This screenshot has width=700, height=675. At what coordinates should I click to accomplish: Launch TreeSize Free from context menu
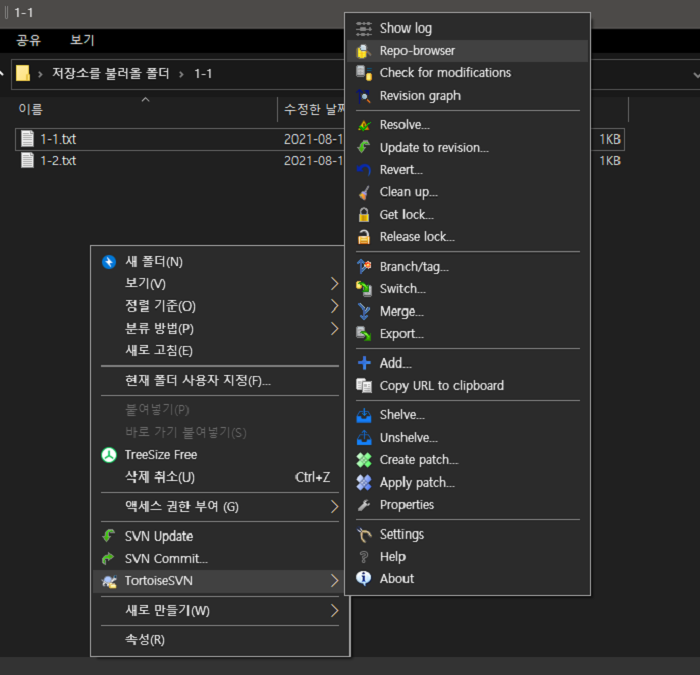[x=160, y=455]
